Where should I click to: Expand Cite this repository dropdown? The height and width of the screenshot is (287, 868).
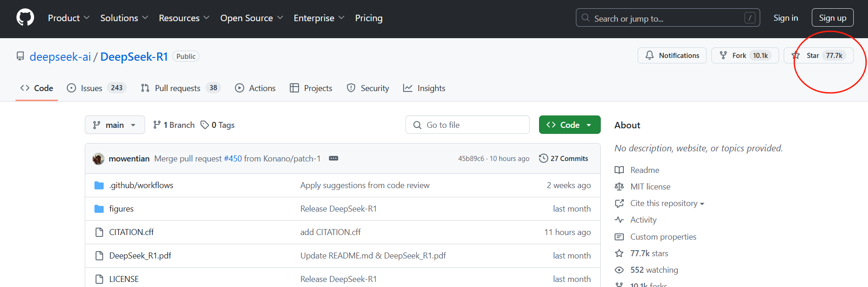[x=667, y=203]
